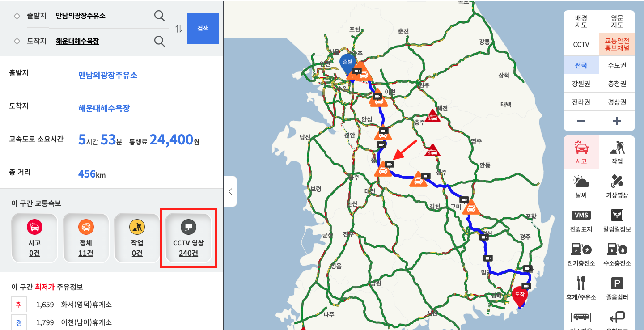Toggle 갈림길정보 junction layer

617,220
